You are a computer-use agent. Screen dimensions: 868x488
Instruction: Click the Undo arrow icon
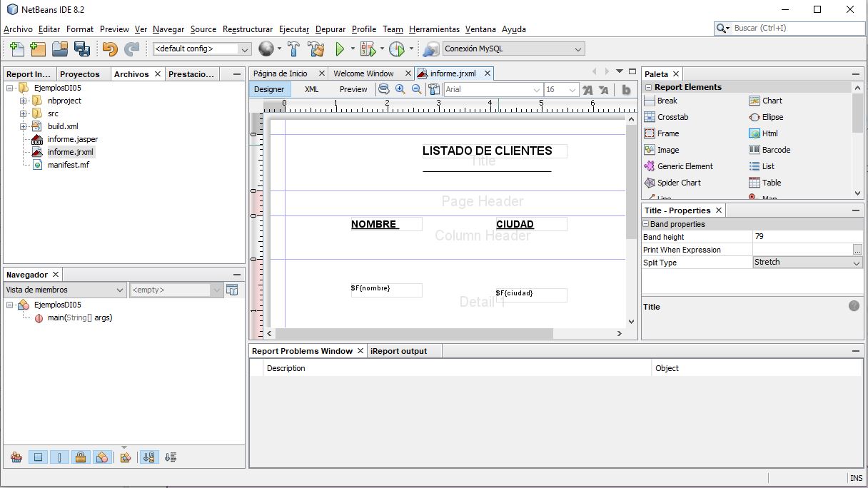coord(110,49)
